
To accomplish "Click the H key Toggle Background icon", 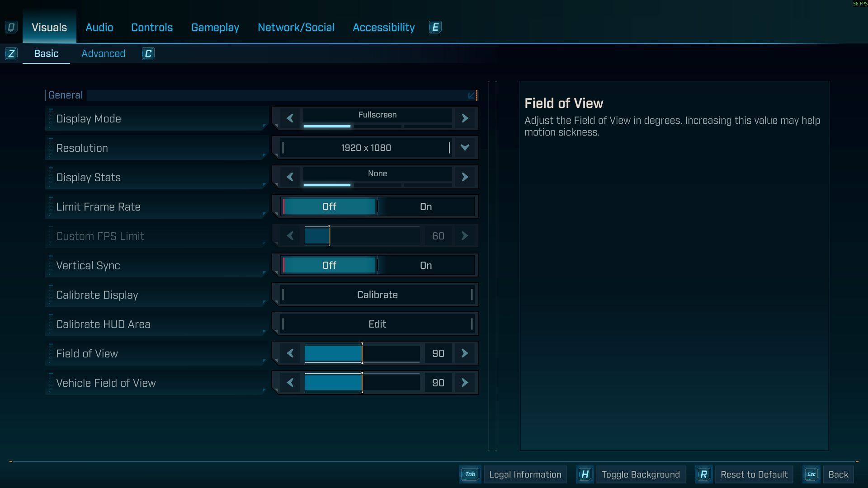I will point(585,474).
